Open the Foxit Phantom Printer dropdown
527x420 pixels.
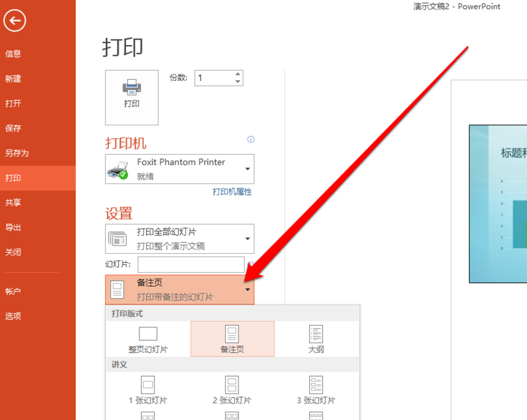point(180,169)
